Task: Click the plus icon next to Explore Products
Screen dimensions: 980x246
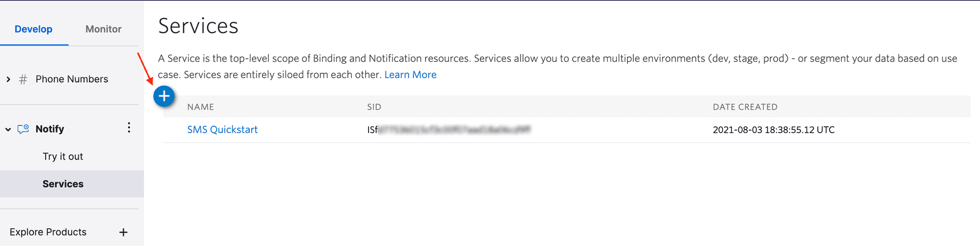Action: (x=123, y=232)
